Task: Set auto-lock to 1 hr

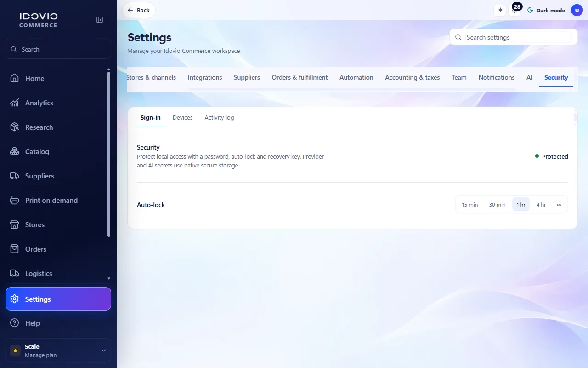Action: coord(521,205)
